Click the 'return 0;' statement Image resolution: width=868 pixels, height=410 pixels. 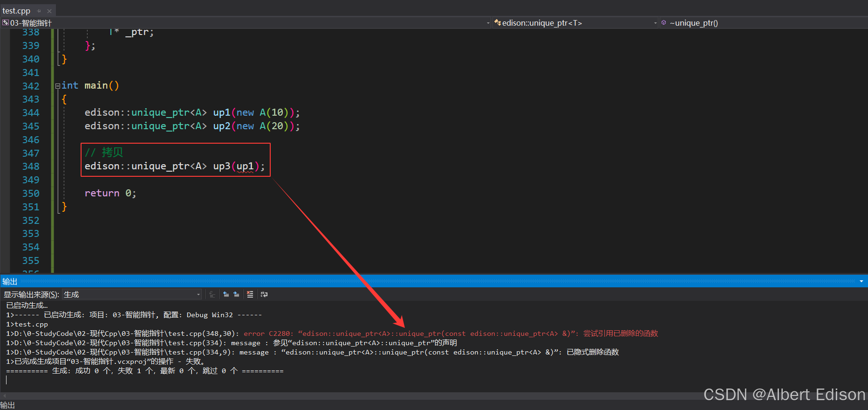(110, 193)
